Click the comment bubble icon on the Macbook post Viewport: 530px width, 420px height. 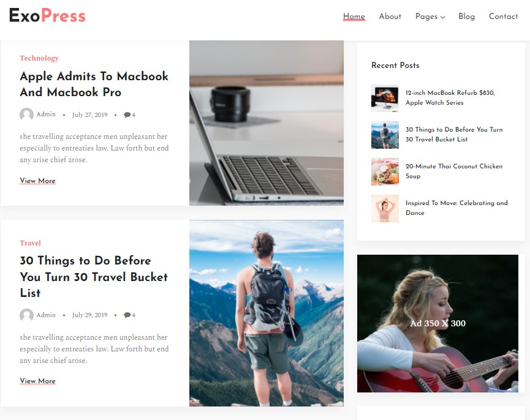click(127, 114)
